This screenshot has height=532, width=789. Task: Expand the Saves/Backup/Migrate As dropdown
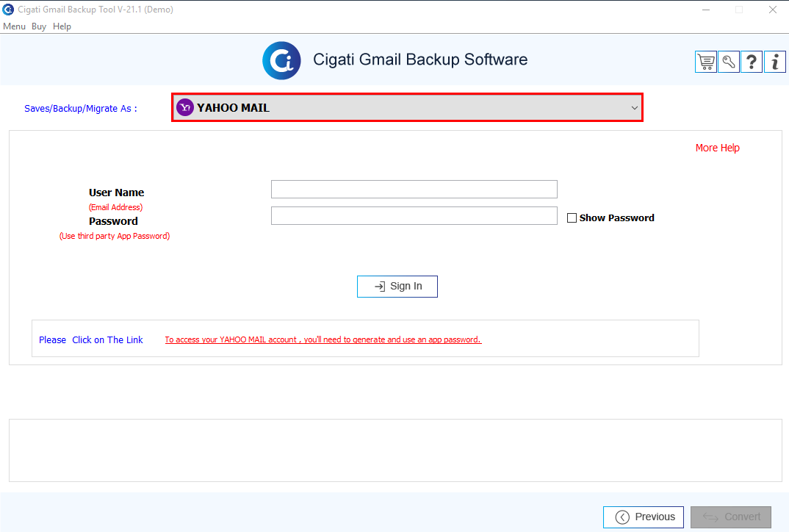pyautogui.click(x=407, y=107)
